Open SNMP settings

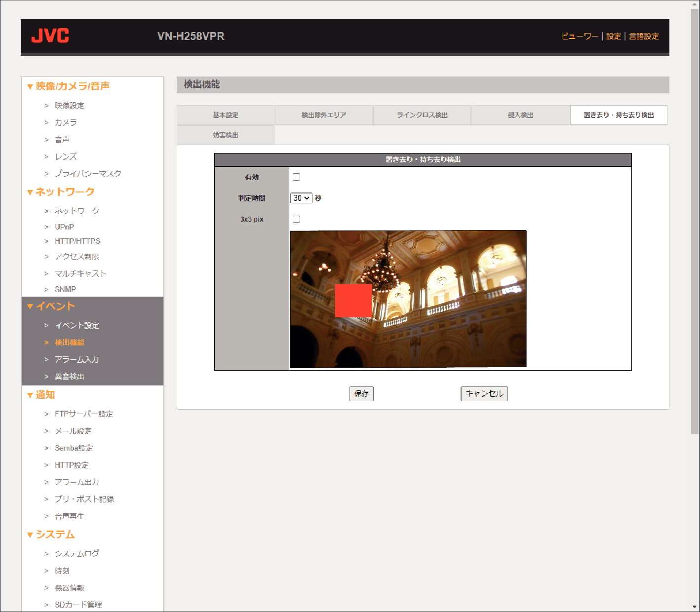pyautogui.click(x=66, y=289)
